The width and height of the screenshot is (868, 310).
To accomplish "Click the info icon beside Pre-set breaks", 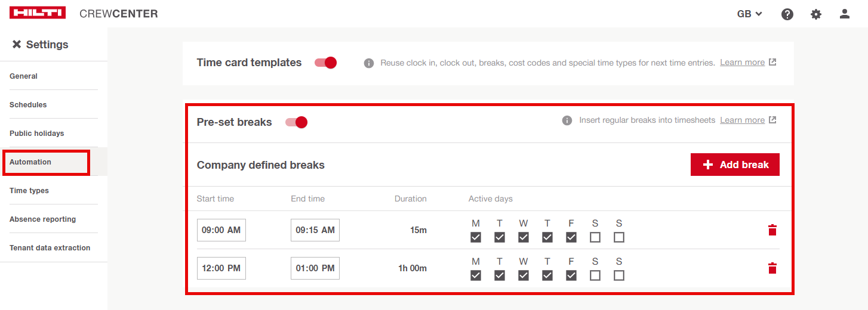I will click(x=567, y=120).
